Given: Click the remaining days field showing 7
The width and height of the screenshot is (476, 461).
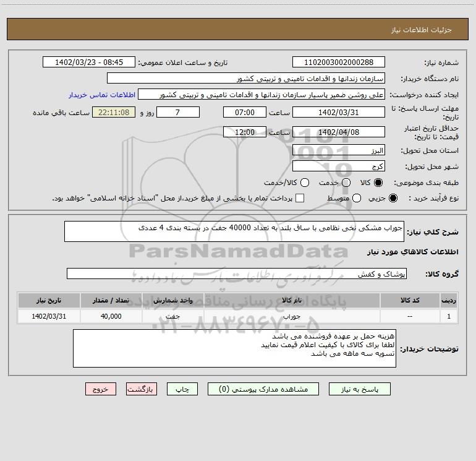Looking at the screenshot, I should pyautogui.click(x=178, y=112).
